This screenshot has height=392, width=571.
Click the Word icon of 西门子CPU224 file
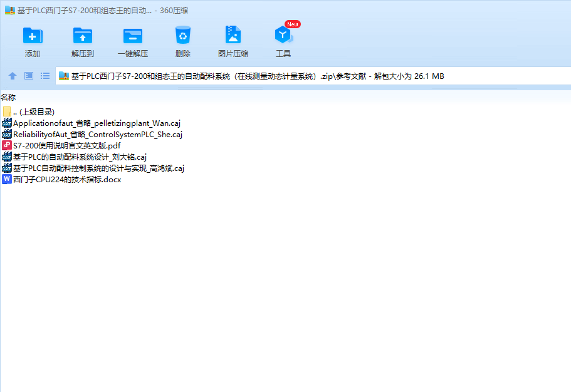point(6,179)
